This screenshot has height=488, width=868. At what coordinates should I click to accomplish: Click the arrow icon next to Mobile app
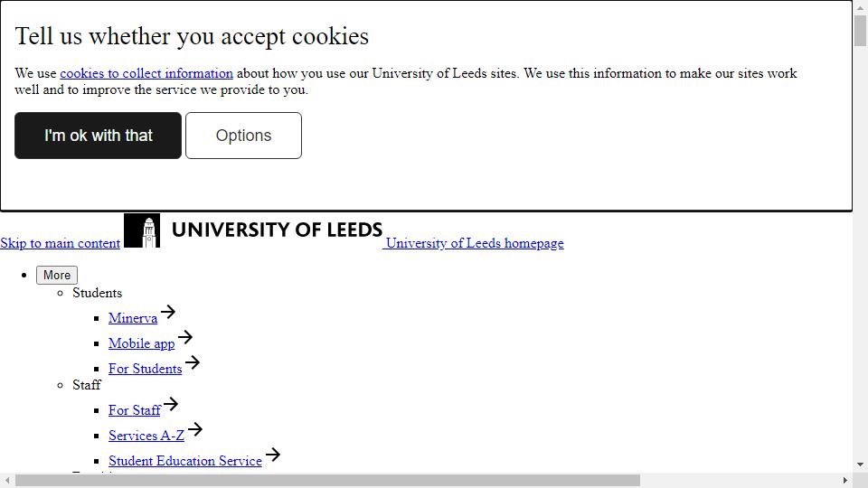coord(185,337)
